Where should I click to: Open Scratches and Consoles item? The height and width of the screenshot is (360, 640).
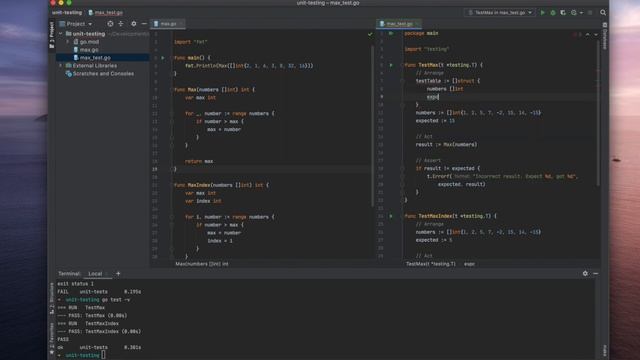103,73
